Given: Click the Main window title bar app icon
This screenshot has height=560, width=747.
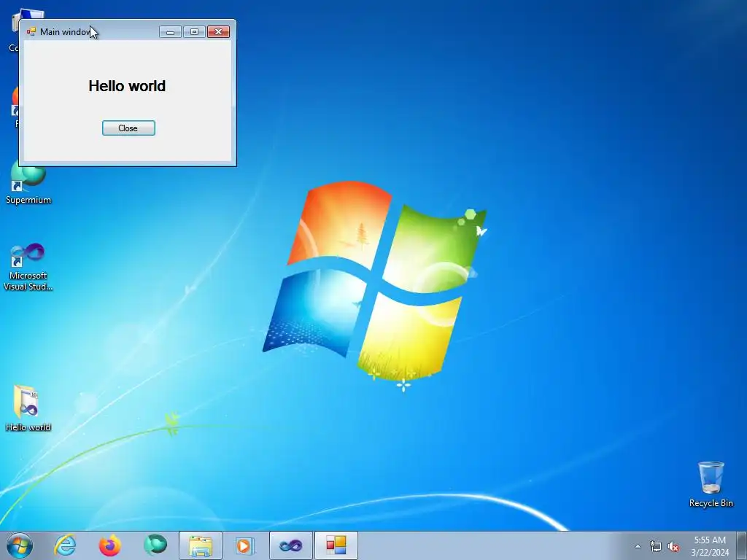Looking at the screenshot, I should pos(31,32).
